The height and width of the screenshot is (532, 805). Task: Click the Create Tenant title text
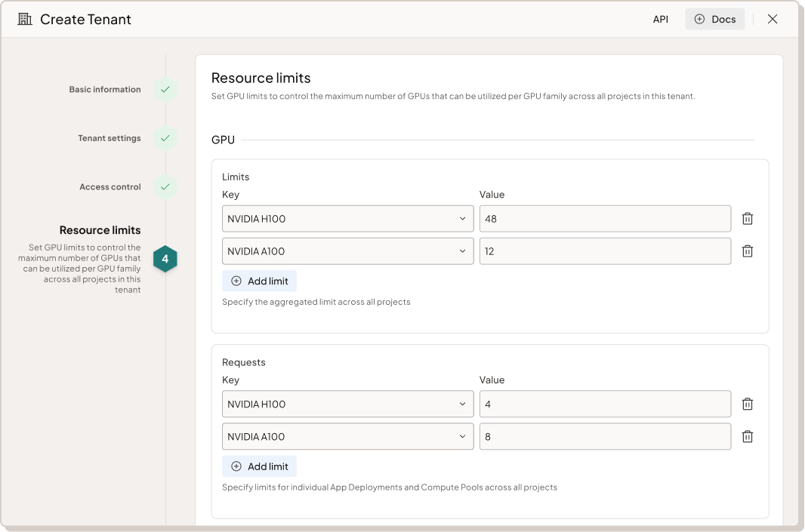pos(86,20)
